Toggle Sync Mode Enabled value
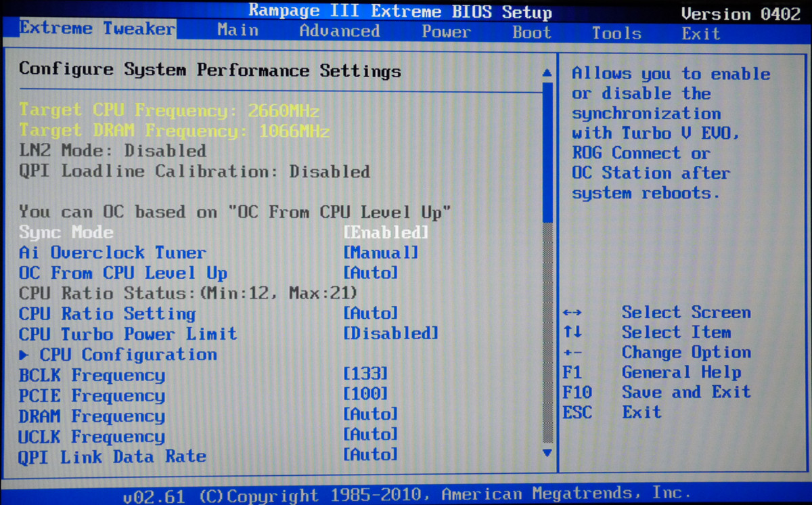The image size is (812, 505). [x=386, y=233]
